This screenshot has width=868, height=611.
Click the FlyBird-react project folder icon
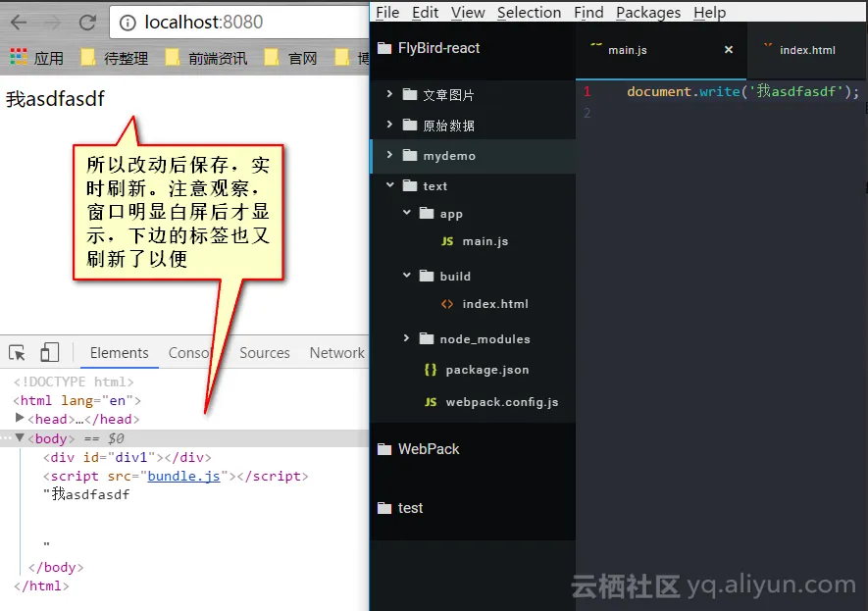384,48
